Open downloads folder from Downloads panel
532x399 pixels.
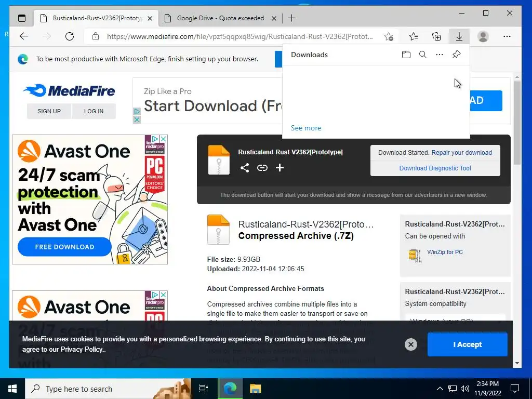click(406, 55)
